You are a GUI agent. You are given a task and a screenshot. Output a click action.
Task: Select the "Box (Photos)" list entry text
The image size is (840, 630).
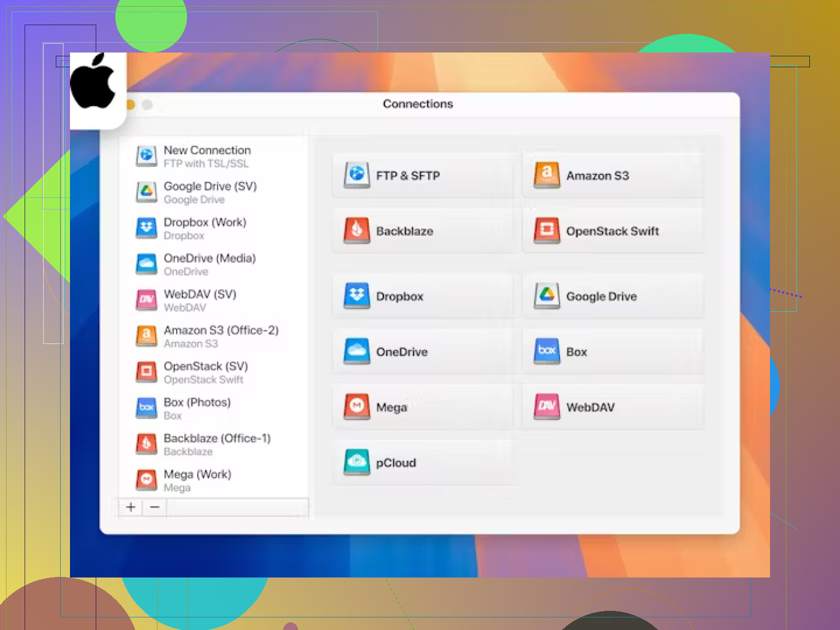coord(197,402)
